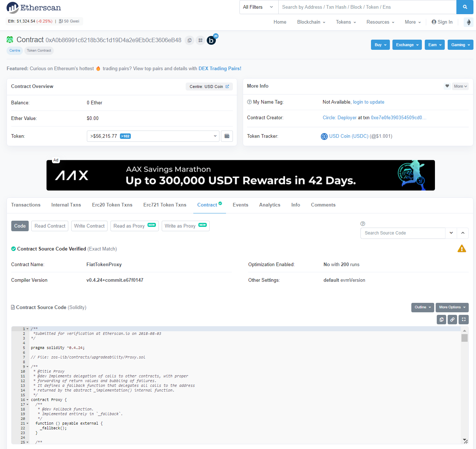Viewport: 476px width, 449px height.
Task: Click the source code permalink icon
Action: click(452, 320)
